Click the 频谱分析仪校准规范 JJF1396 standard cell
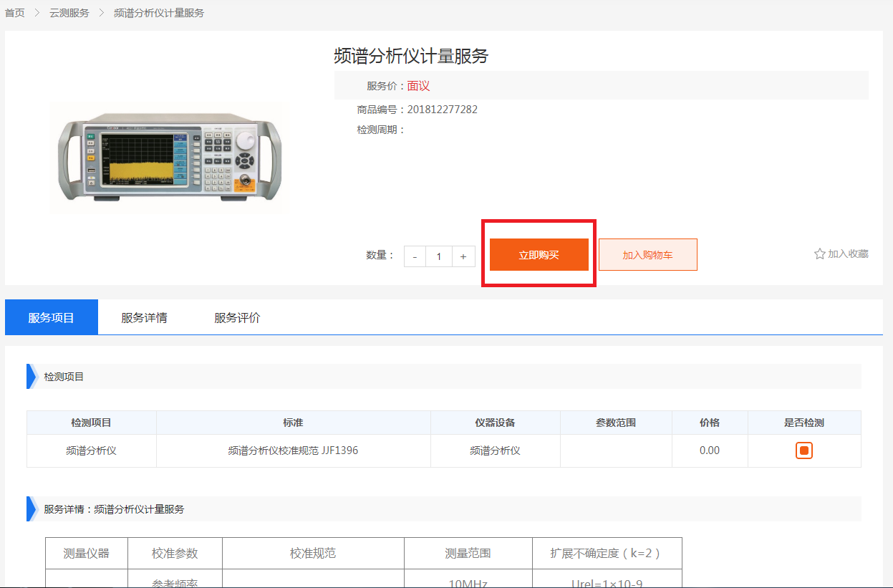The image size is (893, 588). [x=293, y=450]
